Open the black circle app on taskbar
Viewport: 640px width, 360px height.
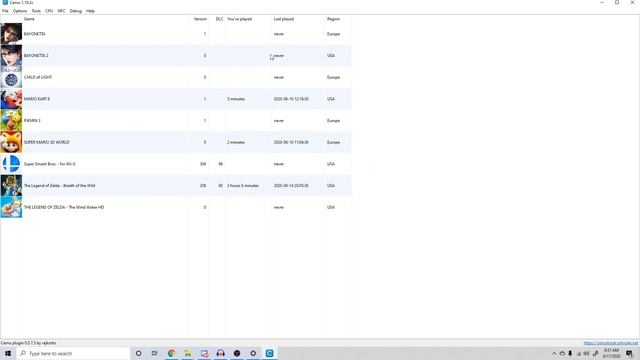(237, 353)
